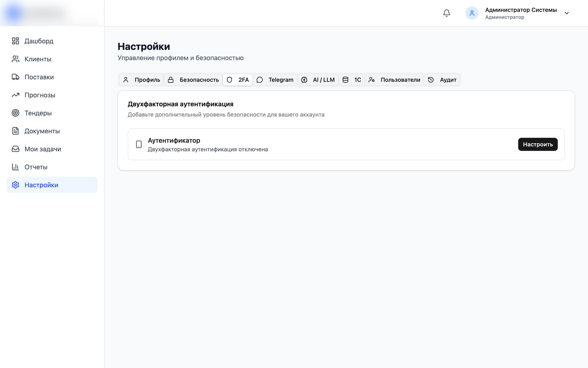Screen dimensions: 588x368
Task: Click the Клиенты people icon
Action: point(16,59)
